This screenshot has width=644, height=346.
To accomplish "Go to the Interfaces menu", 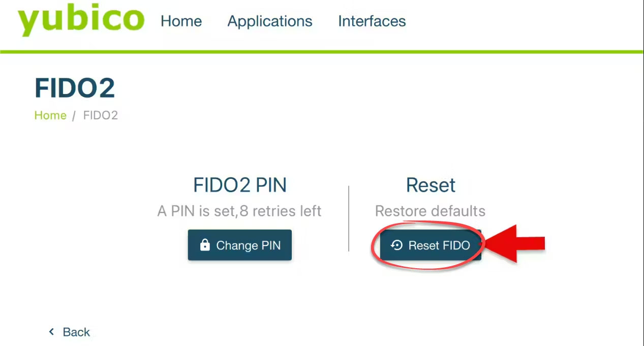I will (x=372, y=21).
